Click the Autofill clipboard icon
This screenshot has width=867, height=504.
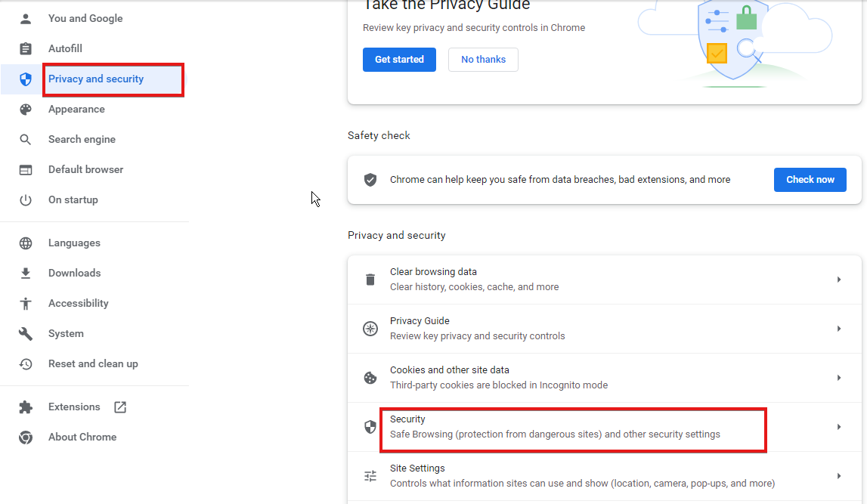pyautogui.click(x=26, y=48)
